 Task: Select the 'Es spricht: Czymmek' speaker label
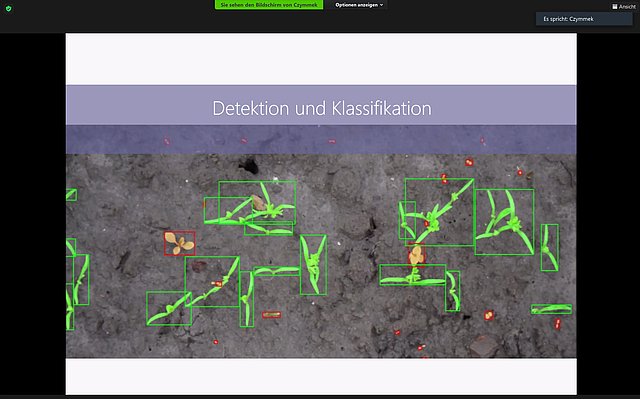(568, 19)
